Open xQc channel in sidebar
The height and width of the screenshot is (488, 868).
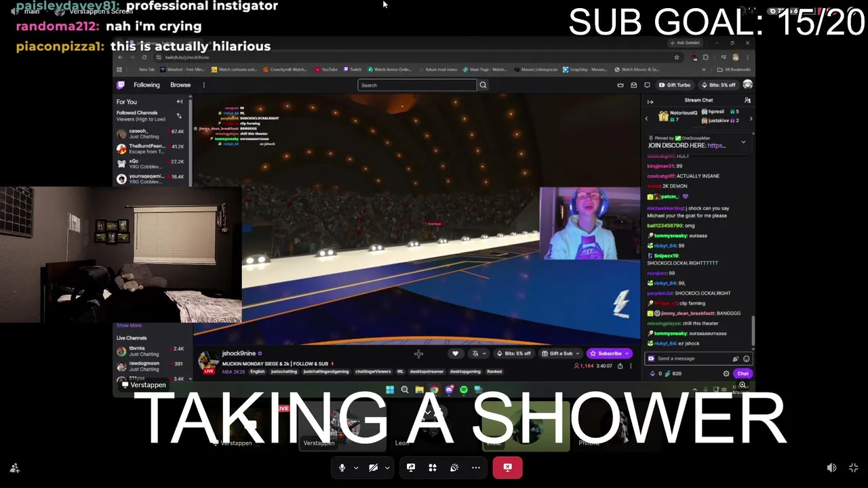(151, 164)
